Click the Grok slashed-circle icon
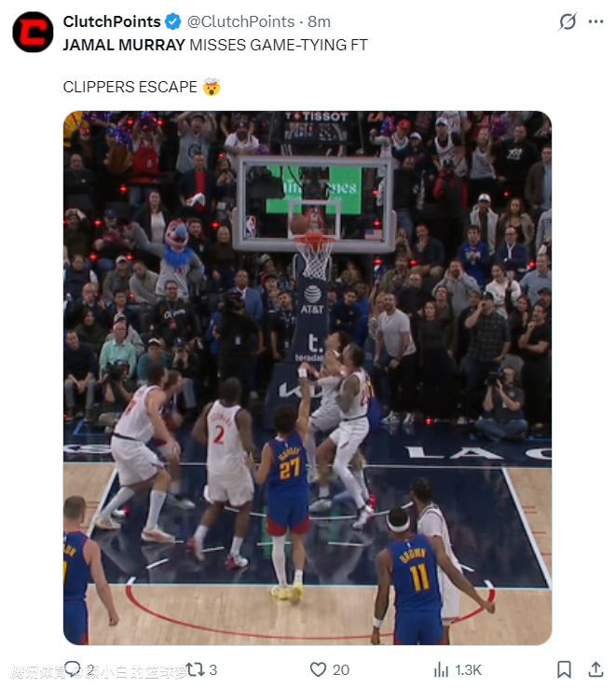616x688 pixels. (x=568, y=21)
